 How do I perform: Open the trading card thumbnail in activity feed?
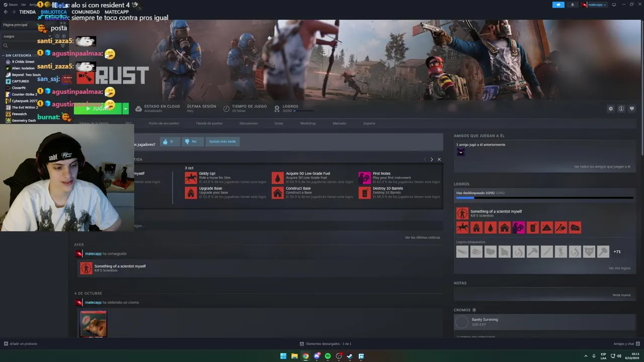click(x=93, y=324)
